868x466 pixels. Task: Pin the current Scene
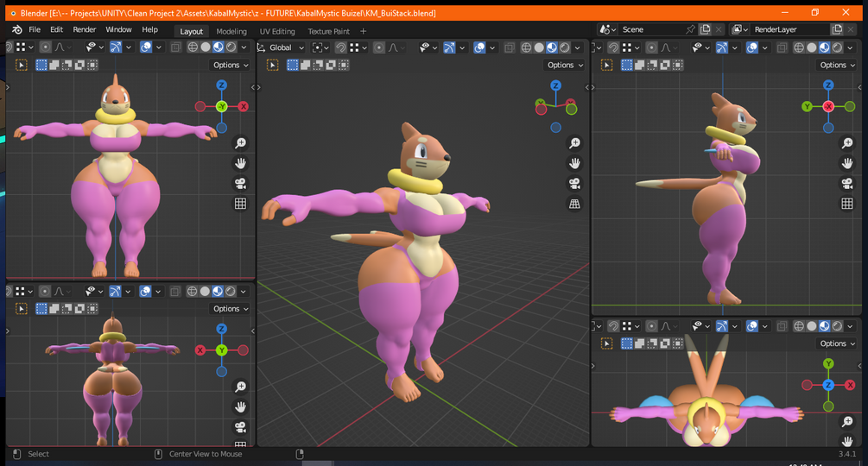(x=690, y=30)
